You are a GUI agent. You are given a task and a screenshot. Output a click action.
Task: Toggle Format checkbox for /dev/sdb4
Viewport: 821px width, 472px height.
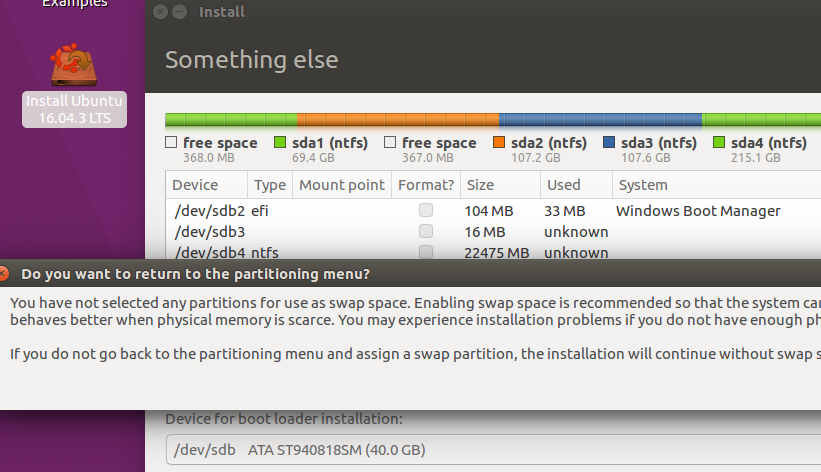pyautogui.click(x=426, y=252)
